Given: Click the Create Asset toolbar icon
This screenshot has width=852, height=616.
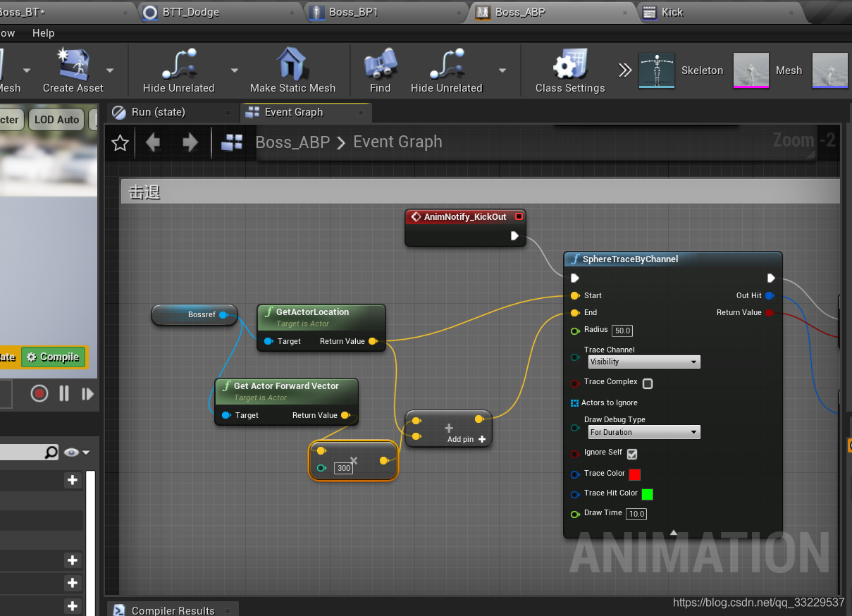Looking at the screenshot, I should pyautogui.click(x=73, y=65).
